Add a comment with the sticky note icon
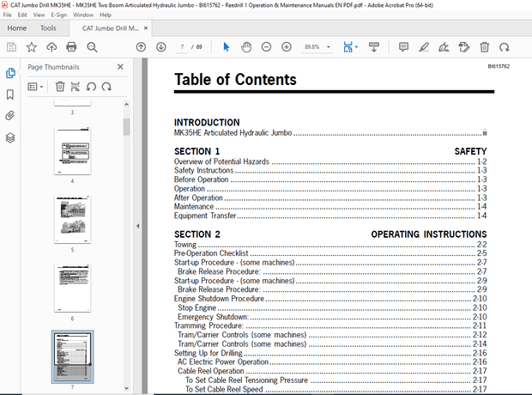 point(403,47)
